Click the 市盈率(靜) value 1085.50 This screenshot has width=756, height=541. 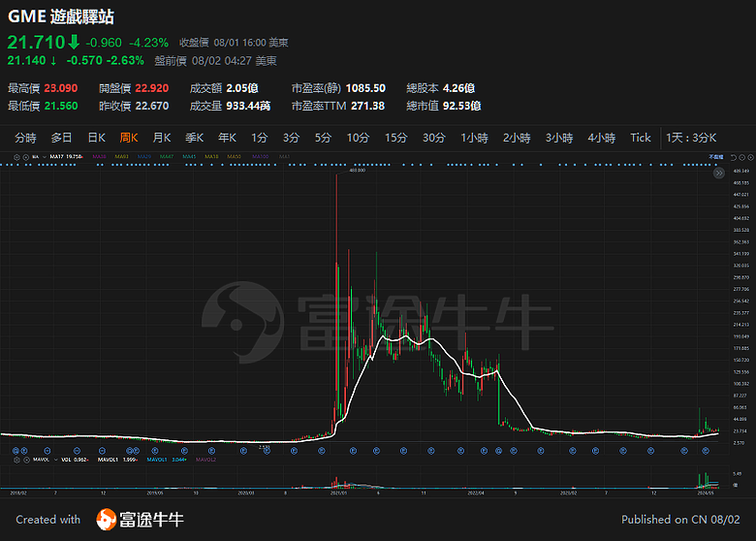[365, 88]
